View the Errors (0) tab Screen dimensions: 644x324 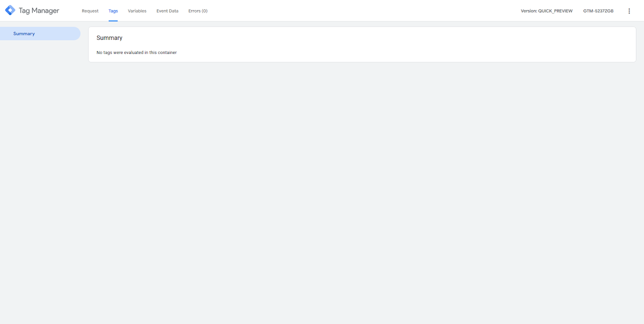(x=198, y=11)
